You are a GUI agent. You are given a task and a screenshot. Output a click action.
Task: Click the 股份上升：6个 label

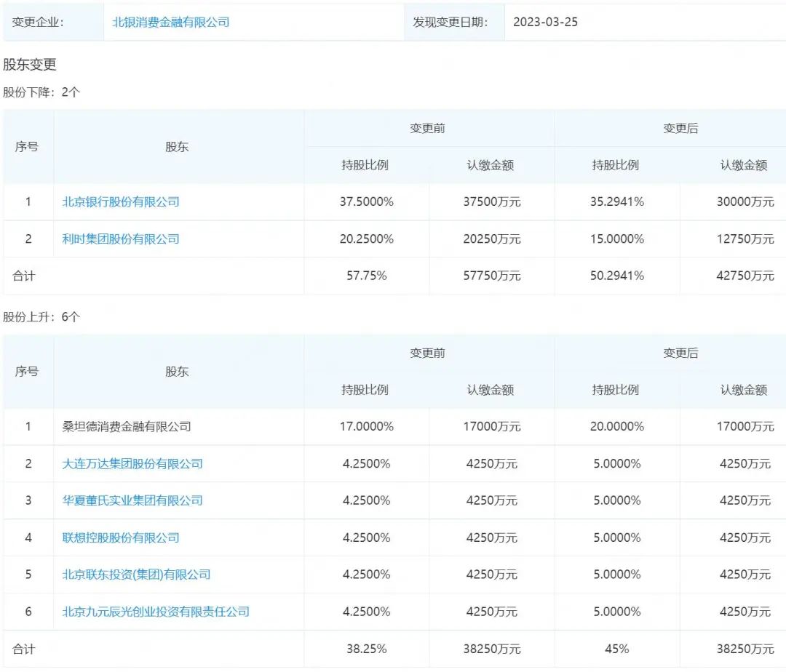(x=41, y=317)
